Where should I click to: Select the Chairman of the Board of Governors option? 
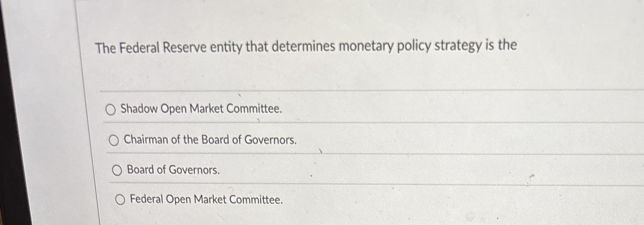115,140
